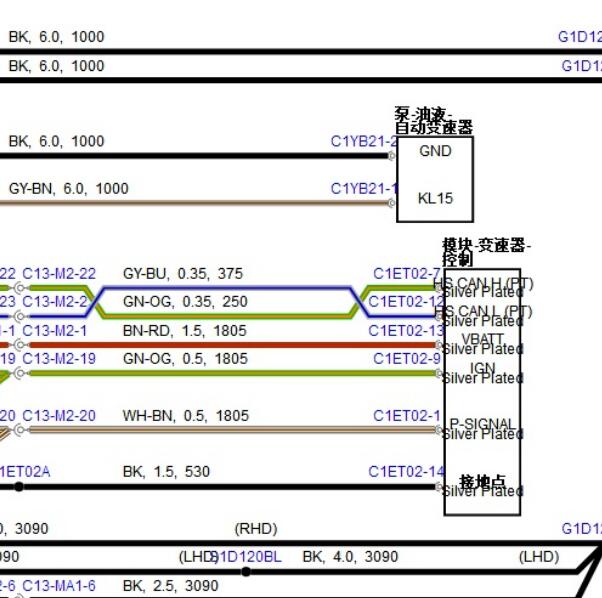Click the G1D120BL splice label
602x598 pixels.
(x=246, y=557)
